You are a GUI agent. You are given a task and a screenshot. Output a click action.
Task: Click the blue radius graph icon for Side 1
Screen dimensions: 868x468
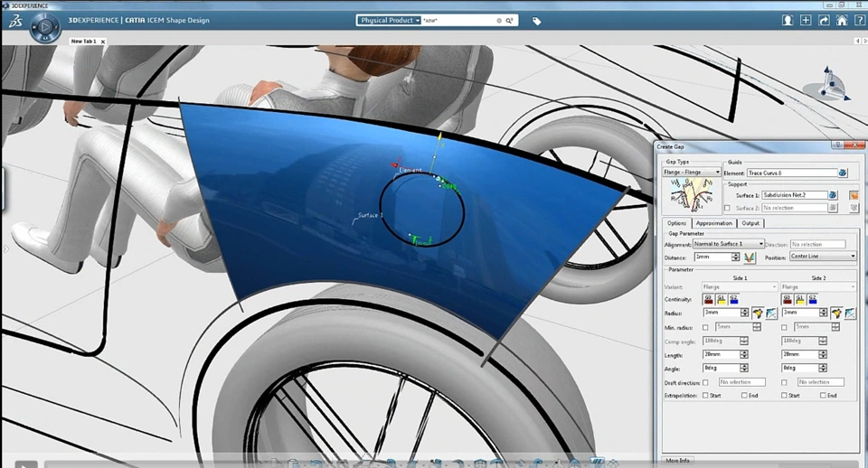click(771, 314)
